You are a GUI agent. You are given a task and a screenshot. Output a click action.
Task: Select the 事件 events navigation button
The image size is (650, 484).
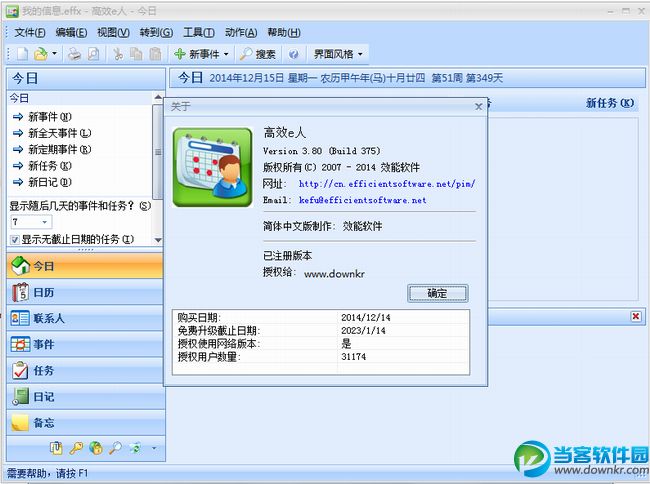pyautogui.click(x=86, y=344)
